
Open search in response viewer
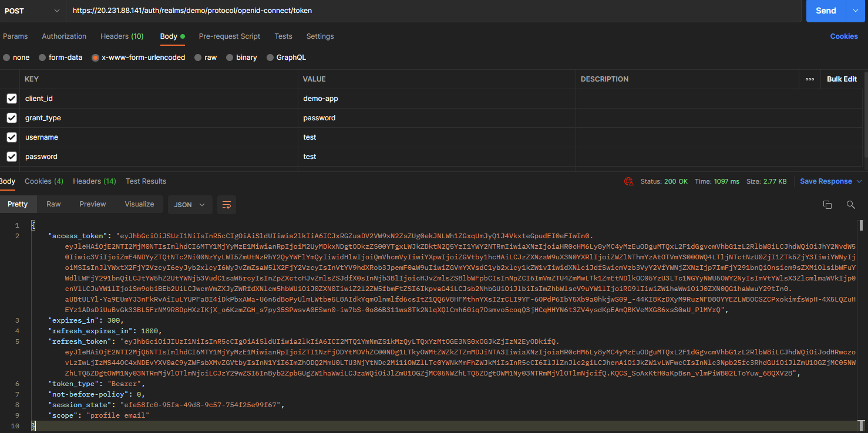click(850, 205)
